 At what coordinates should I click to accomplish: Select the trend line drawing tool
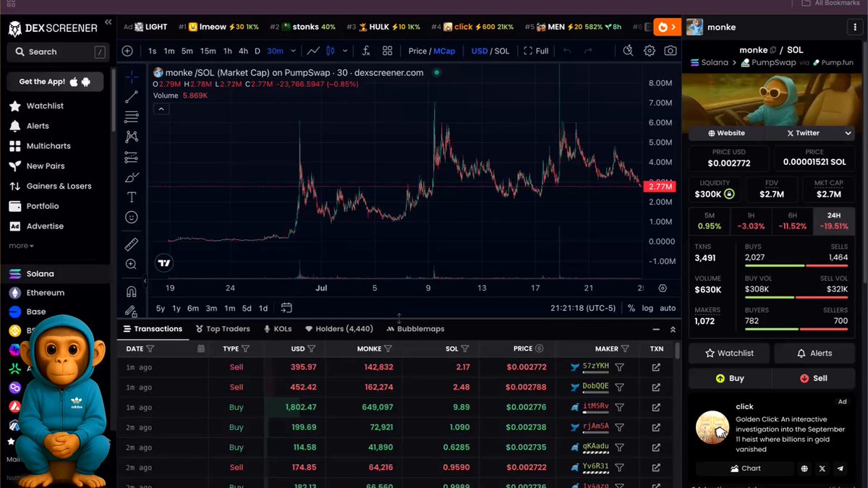132,97
